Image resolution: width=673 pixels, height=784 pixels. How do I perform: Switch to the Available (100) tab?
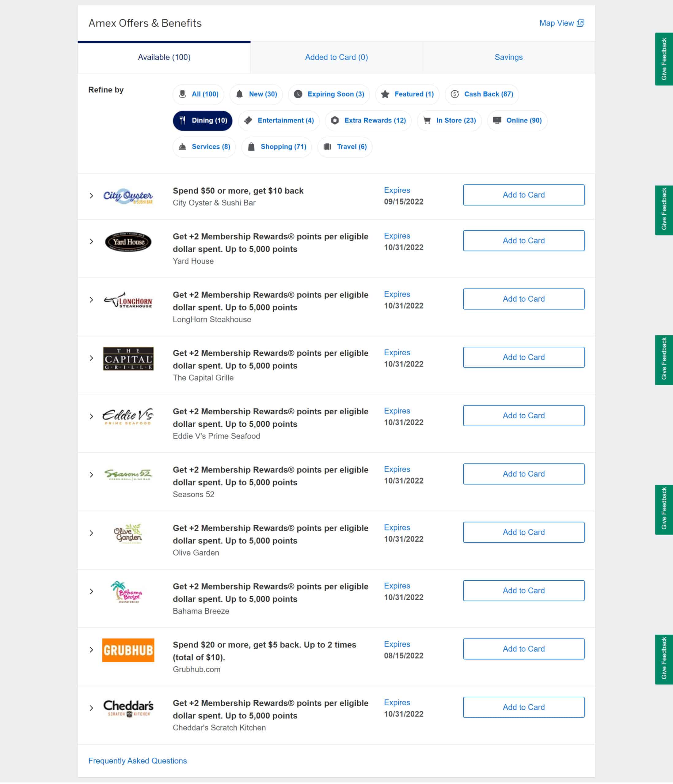pyautogui.click(x=164, y=58)
